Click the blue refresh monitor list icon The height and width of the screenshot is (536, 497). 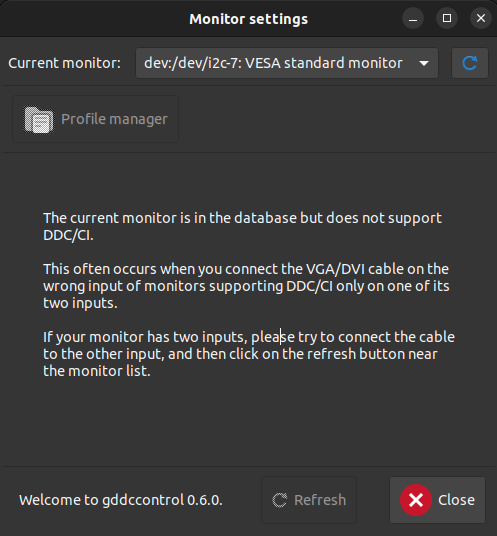pyautogui.click(x=470, y=63)
